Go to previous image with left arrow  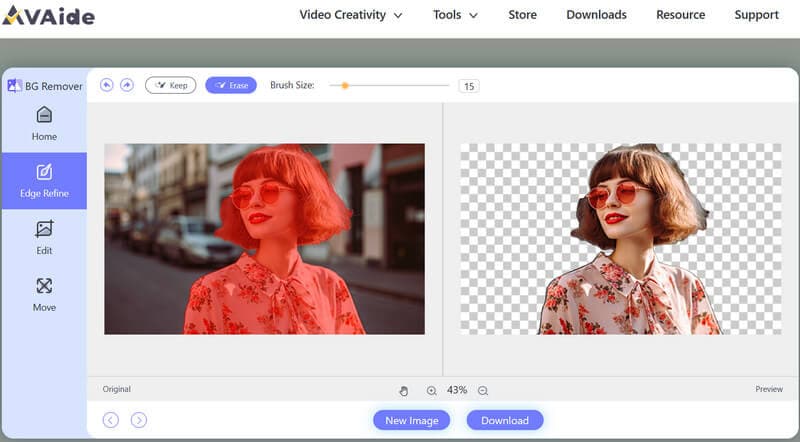(x=111, y=420)
